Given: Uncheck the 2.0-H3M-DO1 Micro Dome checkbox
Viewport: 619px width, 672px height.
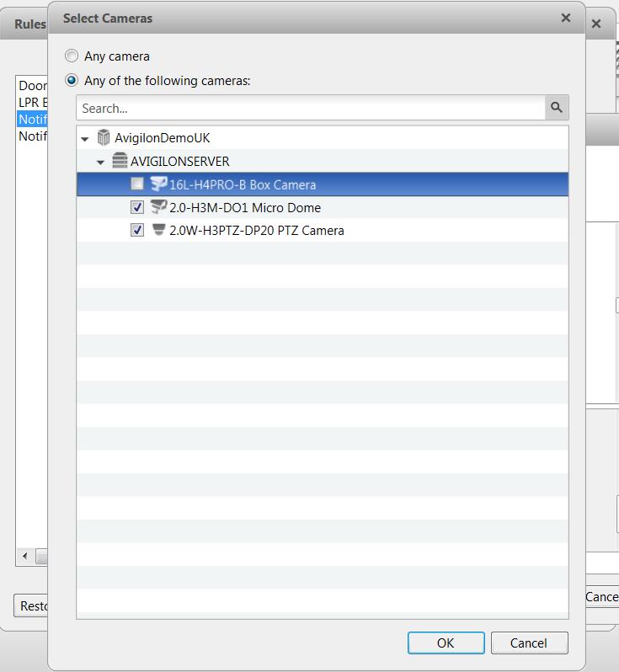Looking at the screenshot, I should click(137, 207).
